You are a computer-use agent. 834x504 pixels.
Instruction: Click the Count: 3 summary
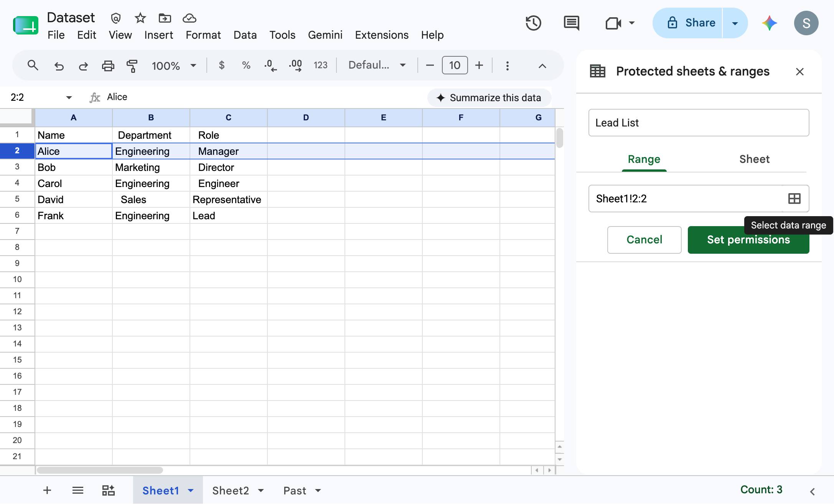tap(761, 490)
